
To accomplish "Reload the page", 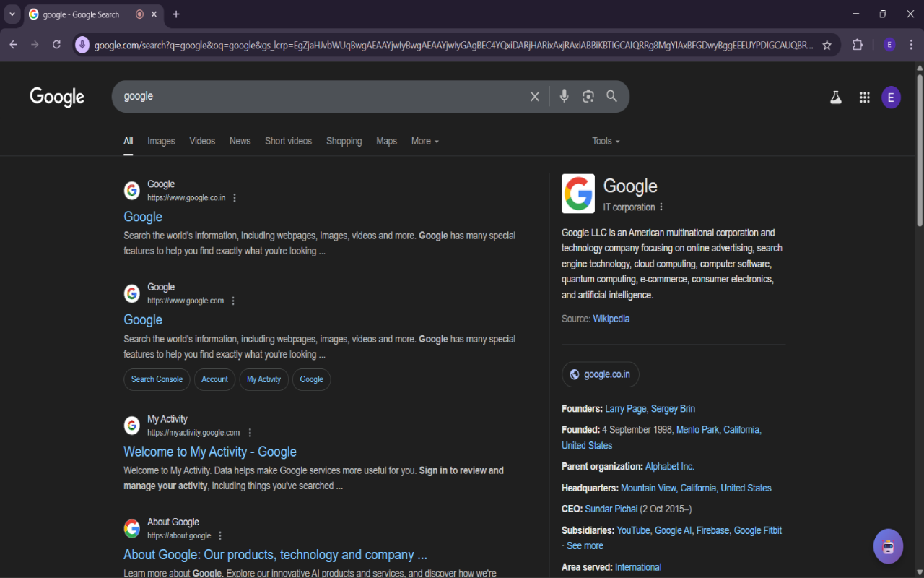I will pos(57,45).
